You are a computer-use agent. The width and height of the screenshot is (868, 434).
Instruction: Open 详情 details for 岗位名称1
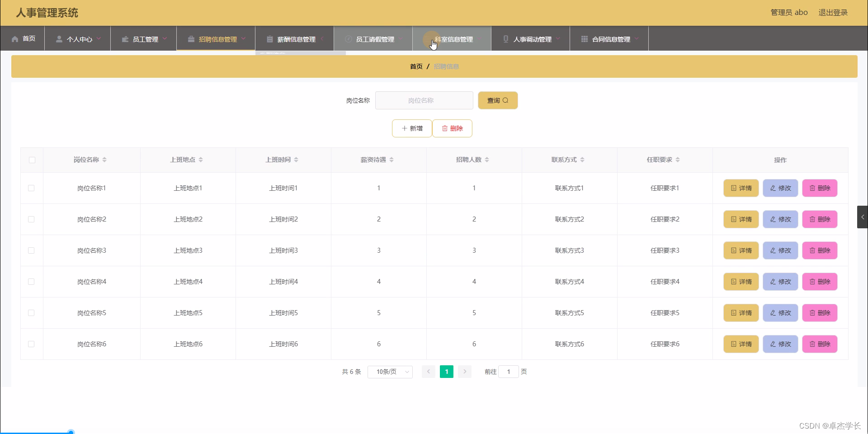741,188
